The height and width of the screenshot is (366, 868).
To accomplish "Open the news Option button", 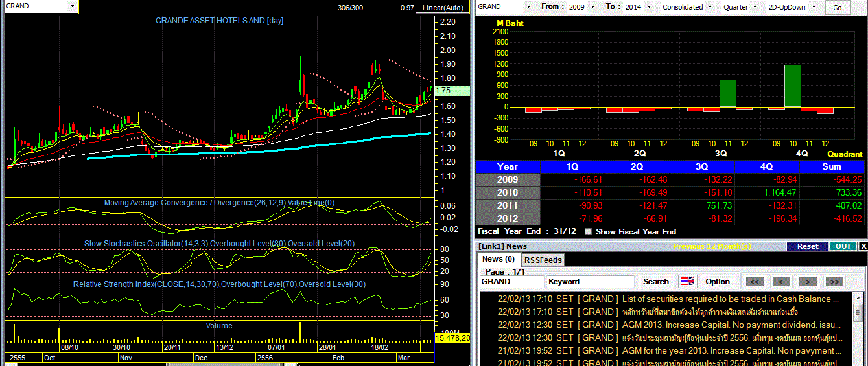I will [718, 282].
